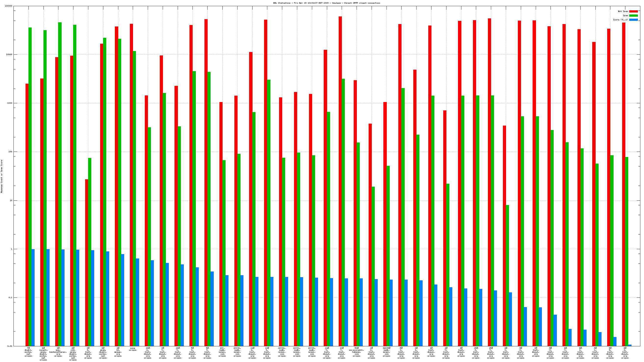644x362 pixels.
Task: Click the blue Score (0..1) legend swatch
Action: 633,20
